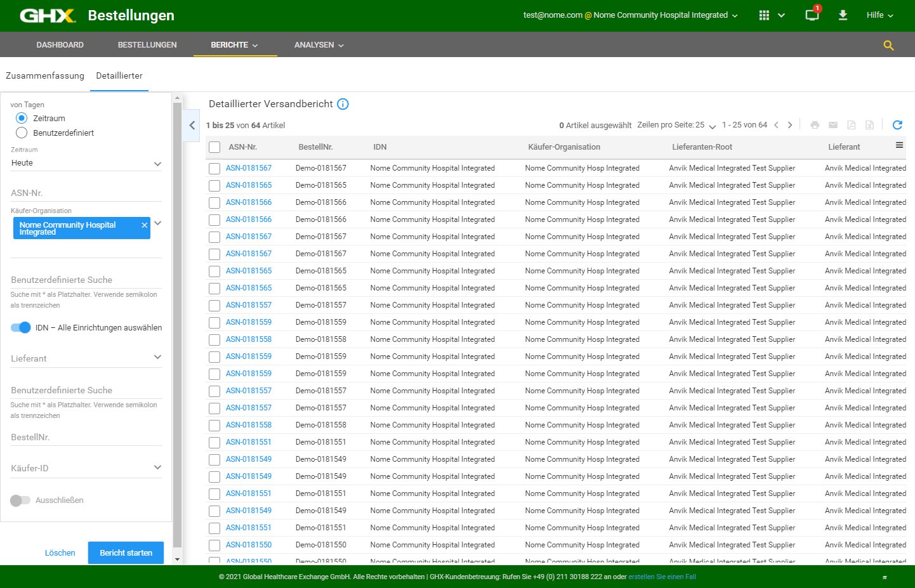Sort by the Lieferanten-Root column header
Viewport: 915px width, 588px height.
pyautogui.click(x=702, y=147)
